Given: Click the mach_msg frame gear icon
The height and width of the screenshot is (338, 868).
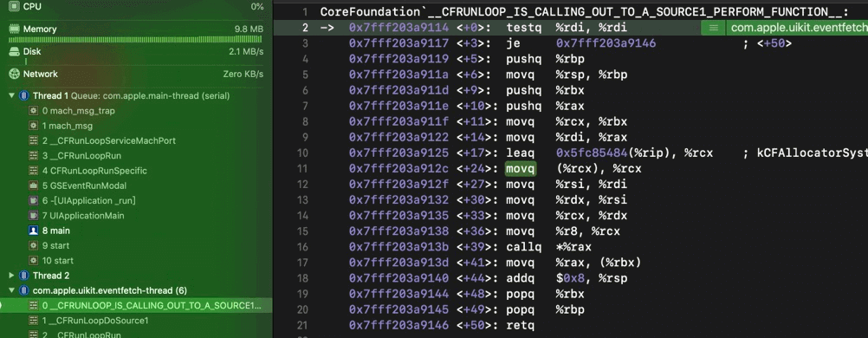Looking at the screenshot, I should pos(33,126).
